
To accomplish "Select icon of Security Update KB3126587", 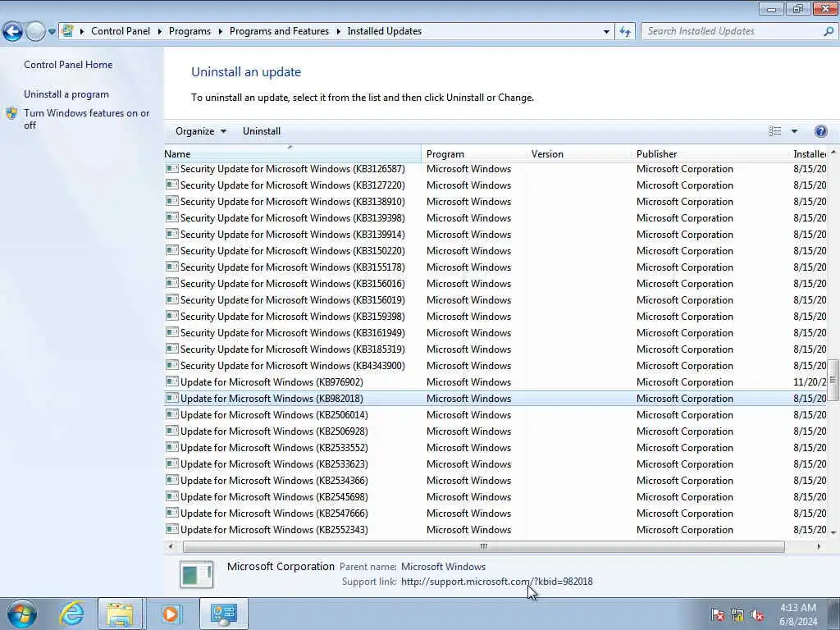I will (x=172, y=169).
